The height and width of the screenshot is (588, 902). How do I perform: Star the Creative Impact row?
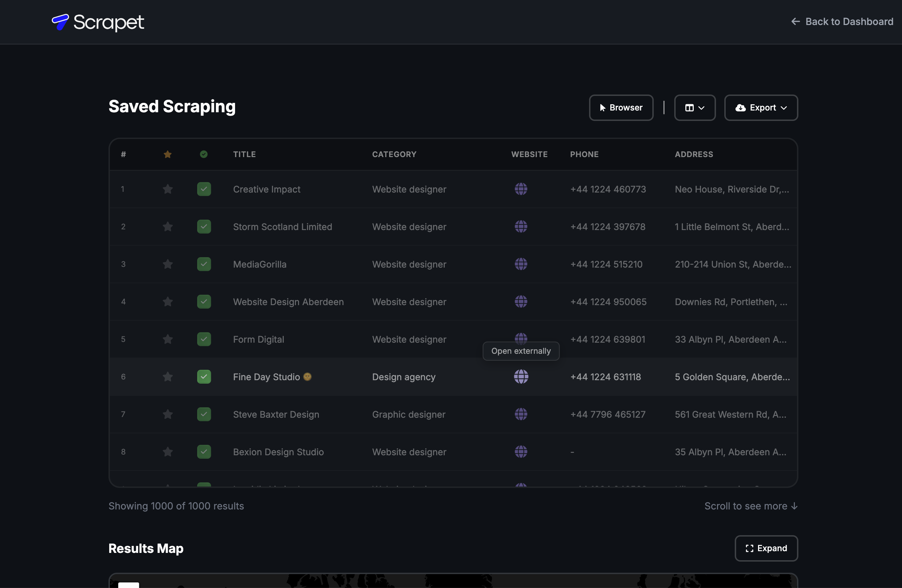click(x=168, y=189)
